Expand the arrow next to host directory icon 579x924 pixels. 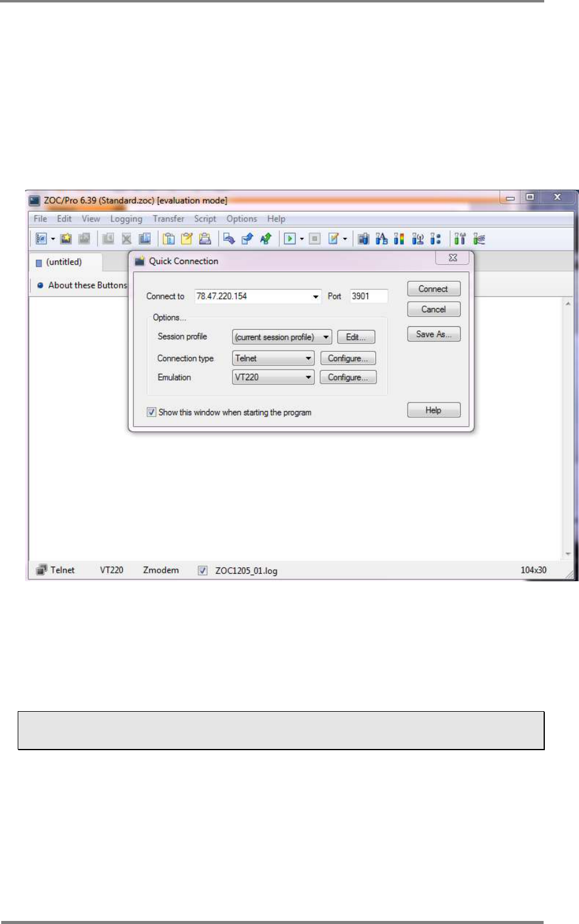(53, 239)
